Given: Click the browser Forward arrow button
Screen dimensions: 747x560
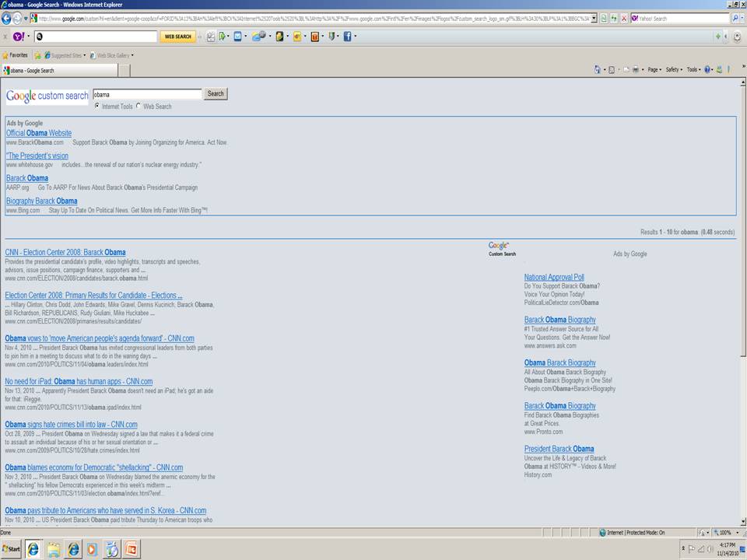Looking at the screenshot, I should tap(17, 19).
